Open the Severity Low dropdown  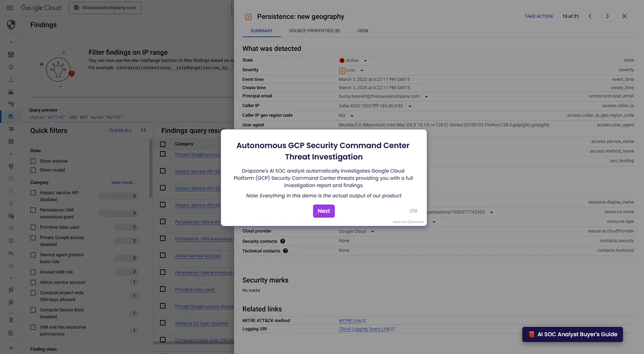click(362, 70)
